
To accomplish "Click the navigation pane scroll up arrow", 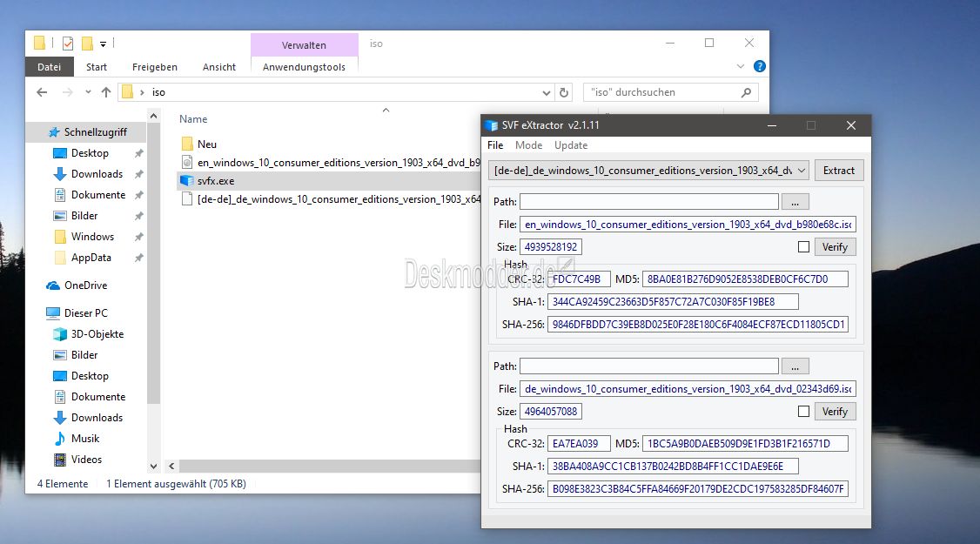I will (154, 116).
